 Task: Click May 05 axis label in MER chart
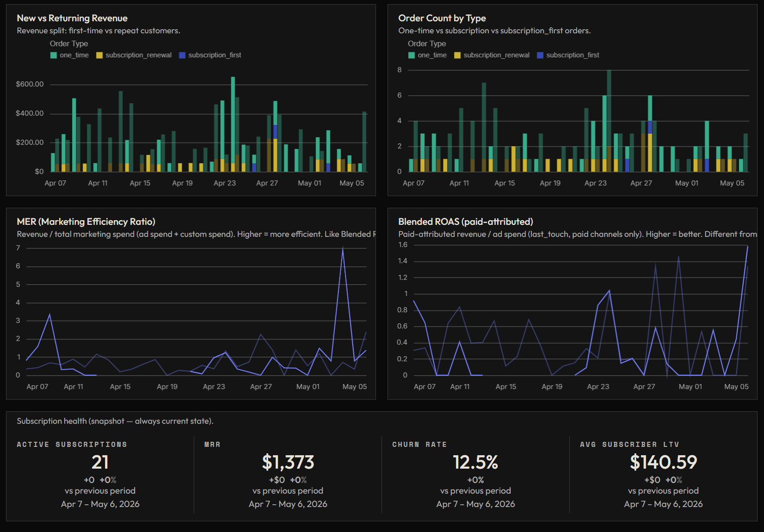354,387
